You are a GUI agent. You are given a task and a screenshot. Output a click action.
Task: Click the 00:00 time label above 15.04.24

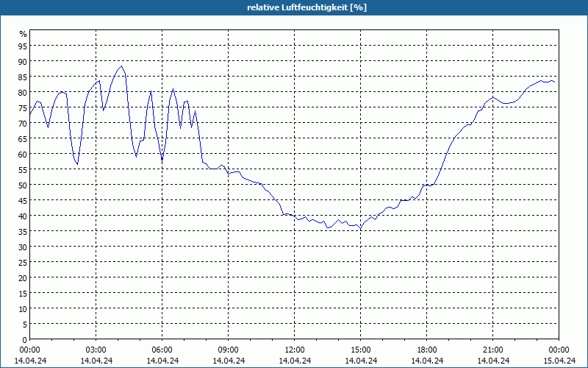coord(559,350)
